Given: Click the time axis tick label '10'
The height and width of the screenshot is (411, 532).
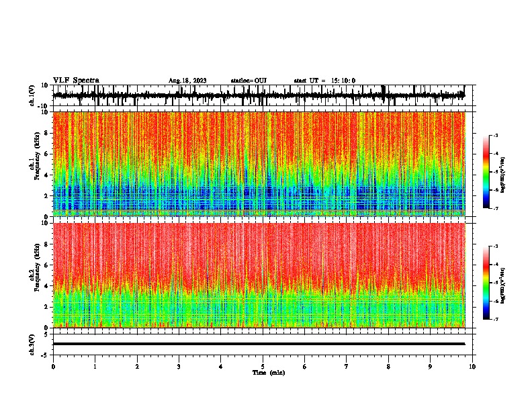Looking at the screenshot, I should [x=472, y=367].
